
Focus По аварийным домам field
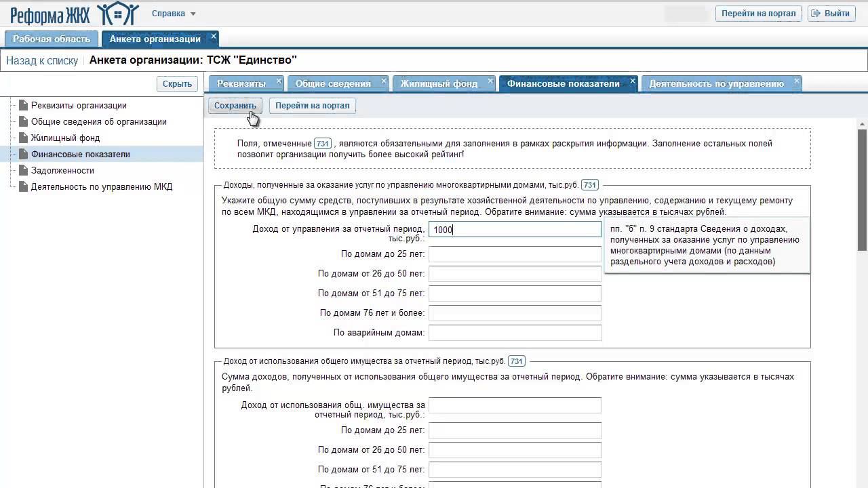tap(515, 333)
